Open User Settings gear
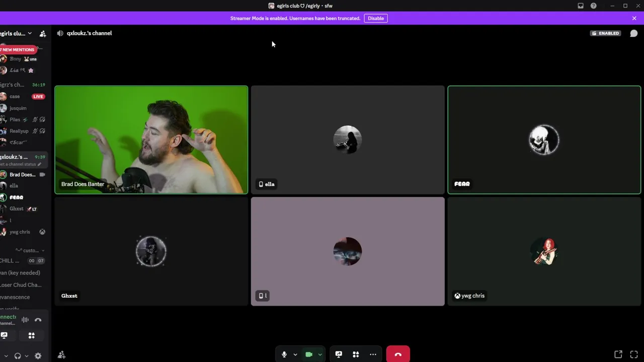The image size is (644, 362). [x=38, y=356]
